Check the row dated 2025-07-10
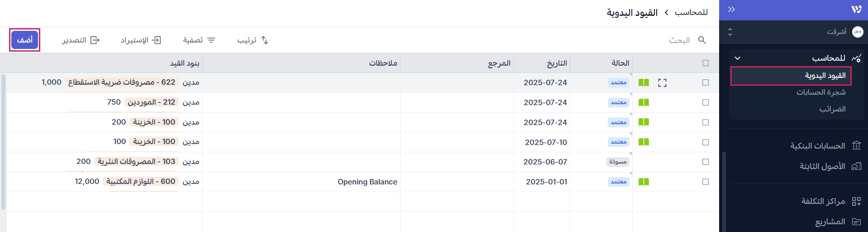Viewport: 868px width, 232px height. [705, 142]
